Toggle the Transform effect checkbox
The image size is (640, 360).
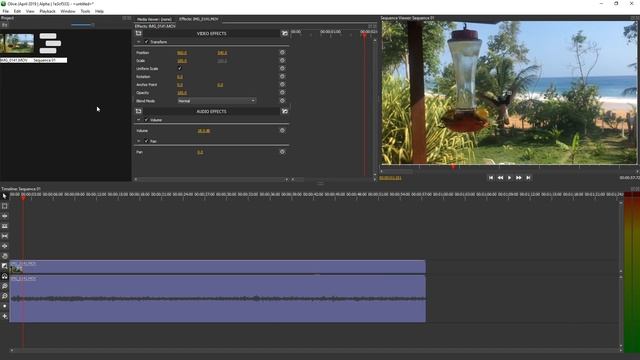[x=147, y=42]
